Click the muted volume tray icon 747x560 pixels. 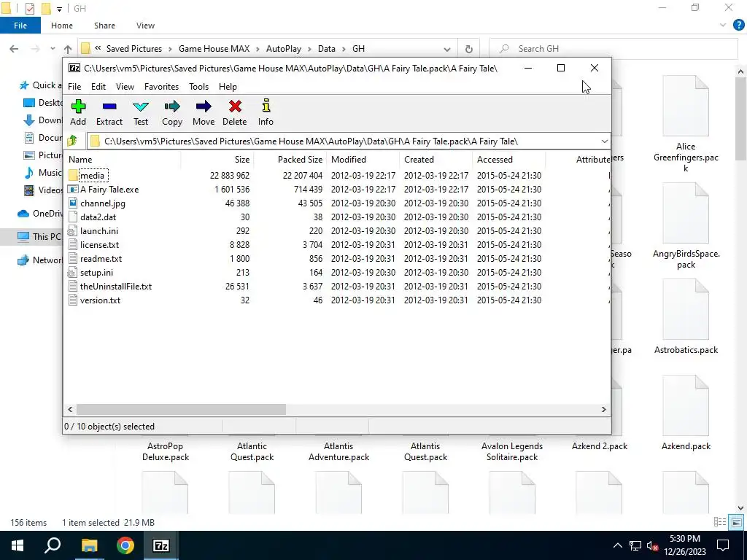652,545
